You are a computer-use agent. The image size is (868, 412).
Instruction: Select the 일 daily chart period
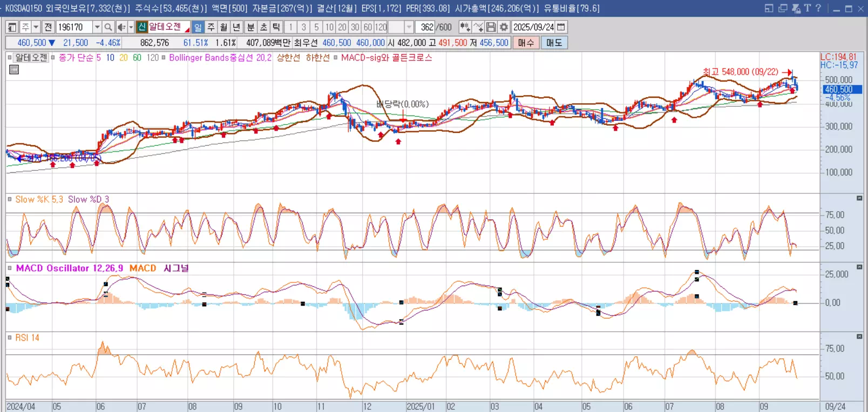tap(198, 27)
